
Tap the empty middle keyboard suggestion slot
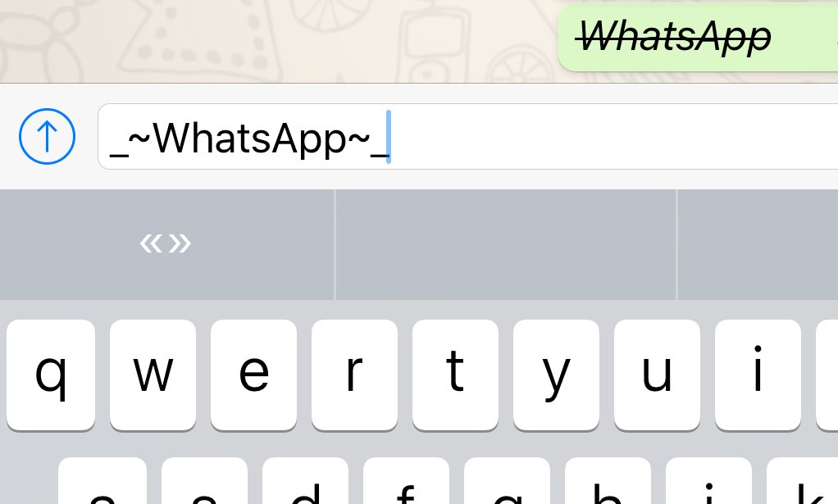click(x=506, y=244)
